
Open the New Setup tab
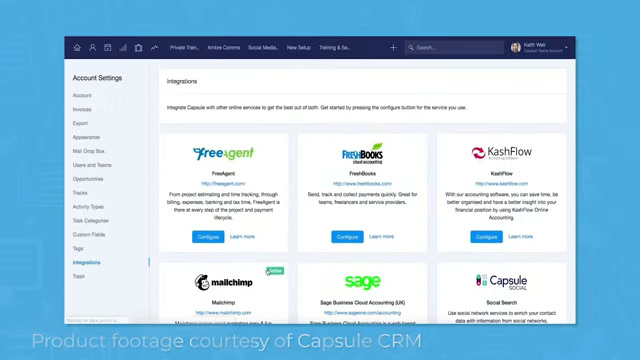(298, 48)
